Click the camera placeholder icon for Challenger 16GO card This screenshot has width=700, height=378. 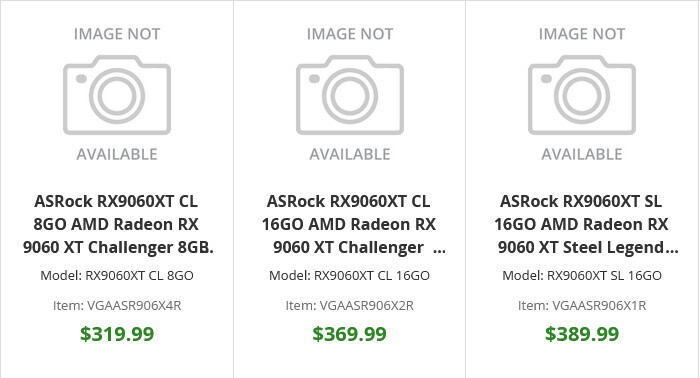[350, 95]
